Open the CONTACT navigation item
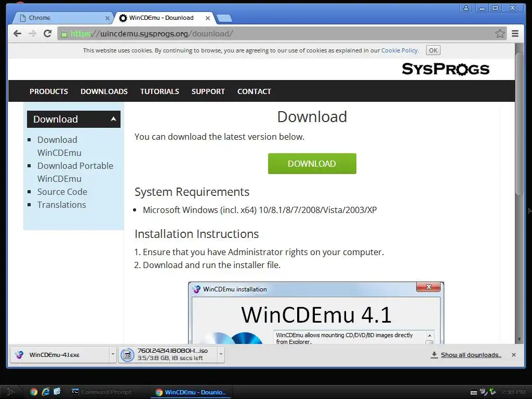532x399 pixels. click(254, 91)
